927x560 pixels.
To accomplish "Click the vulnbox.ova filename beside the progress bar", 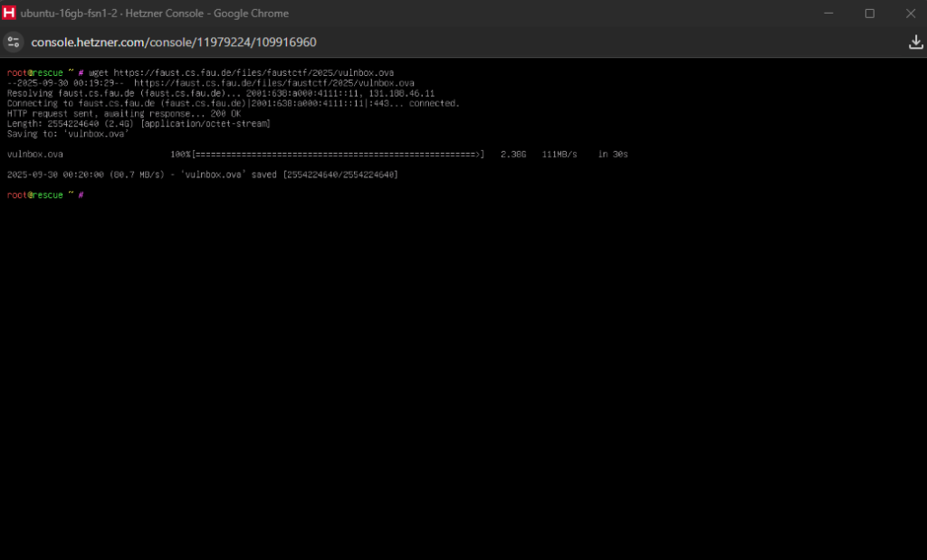I will click(x=34, y=155).
